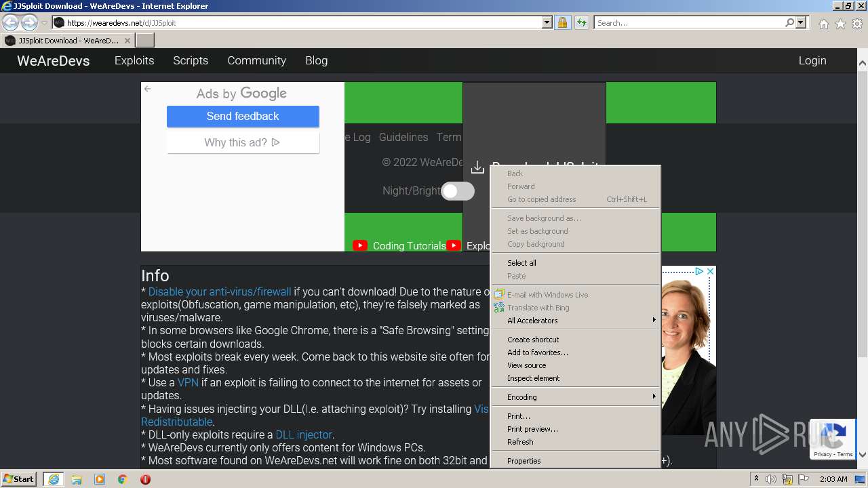Open the Scripts nav link
This screenshot has height=488, width=868.
191,60
